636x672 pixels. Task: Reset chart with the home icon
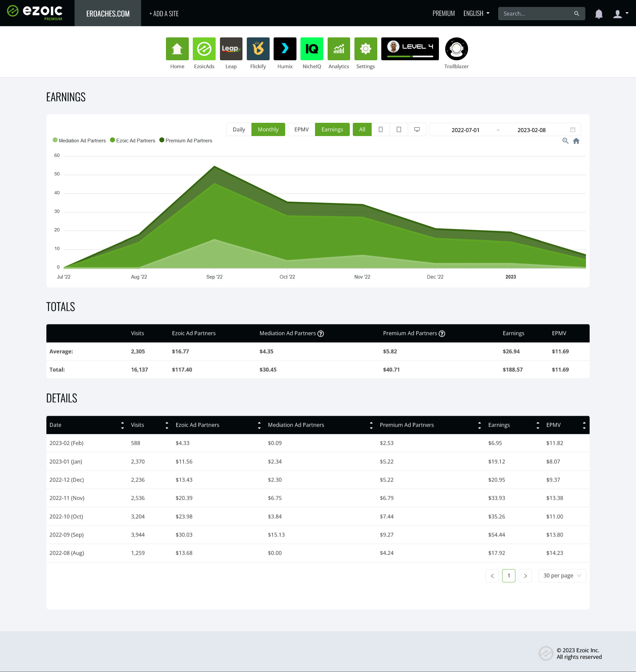(576, 141)
